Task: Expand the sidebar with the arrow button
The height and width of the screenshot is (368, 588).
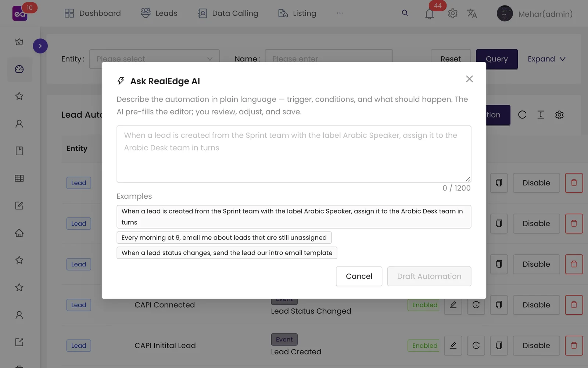Action: point(40,46)
